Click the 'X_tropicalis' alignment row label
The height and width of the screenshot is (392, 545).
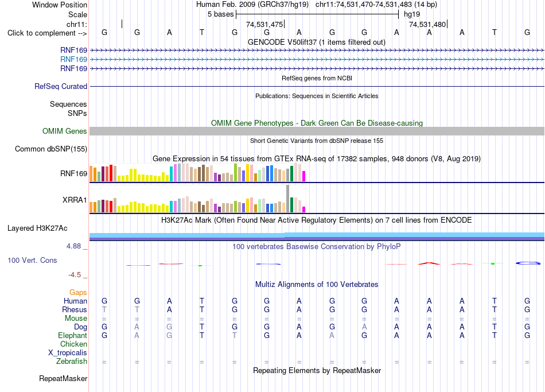68,353
